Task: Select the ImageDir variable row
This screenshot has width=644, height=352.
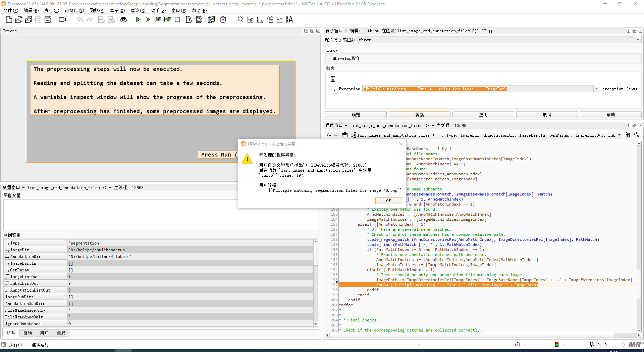Action: 158,250
